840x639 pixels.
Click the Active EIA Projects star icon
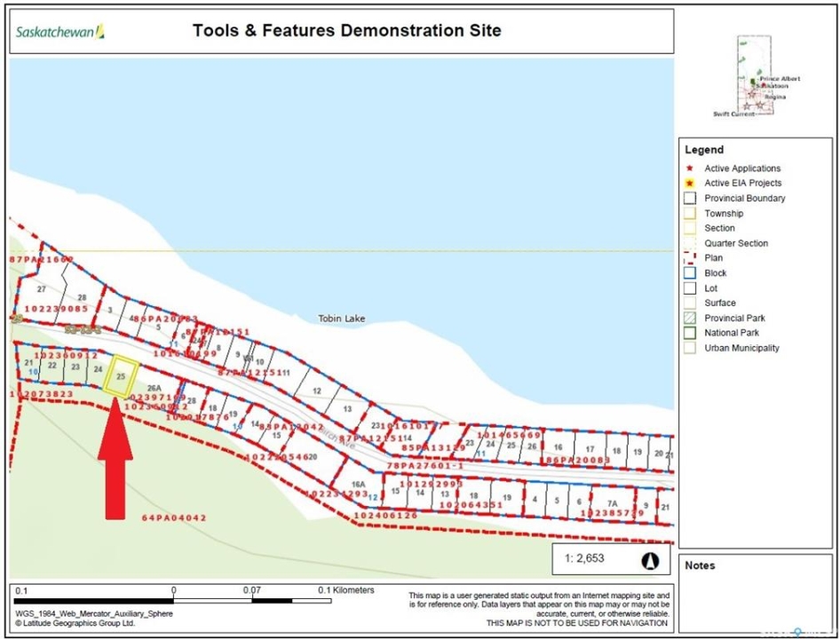pos(689,183)
